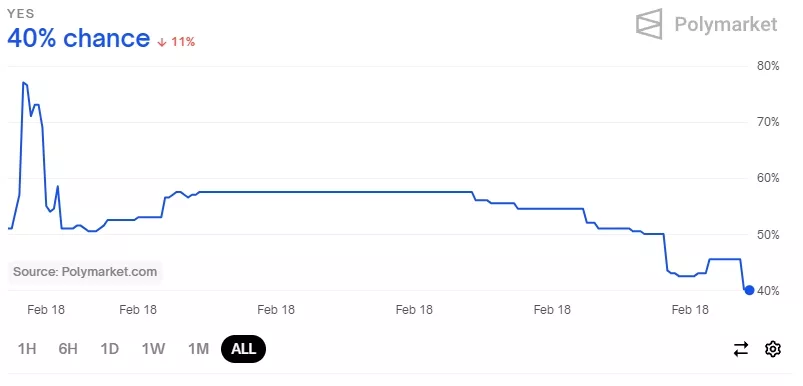
Task: Open chart settings gear icon
Action: (x=773, y=349)
